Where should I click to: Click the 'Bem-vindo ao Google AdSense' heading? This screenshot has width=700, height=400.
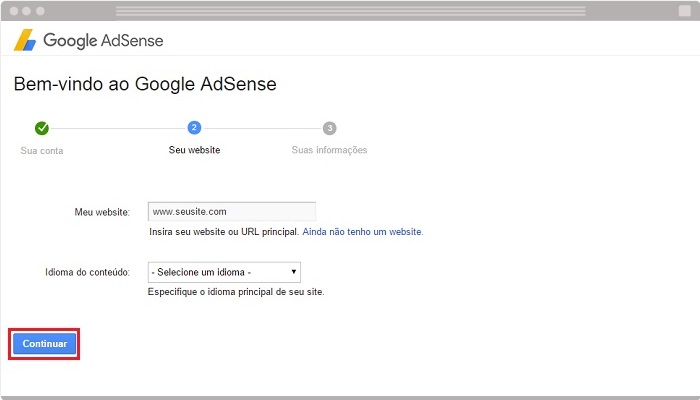[145, 84]
